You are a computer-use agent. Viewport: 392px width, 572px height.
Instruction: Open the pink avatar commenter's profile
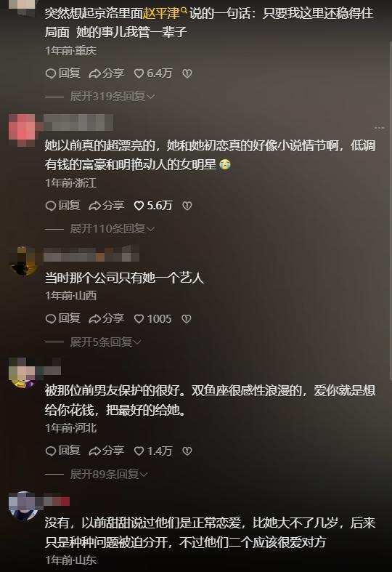pyautogui.click(x=23, y=130)
